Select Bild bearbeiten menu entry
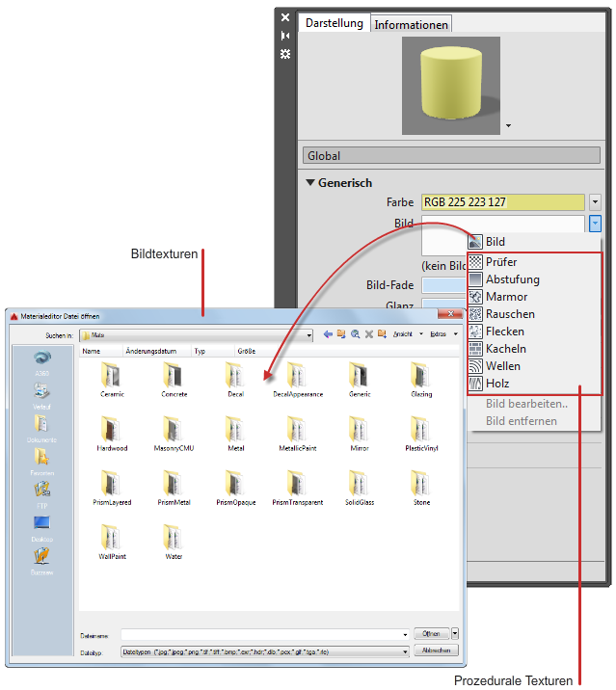This screenshot has height=690, width=616. tap(526, 404)
